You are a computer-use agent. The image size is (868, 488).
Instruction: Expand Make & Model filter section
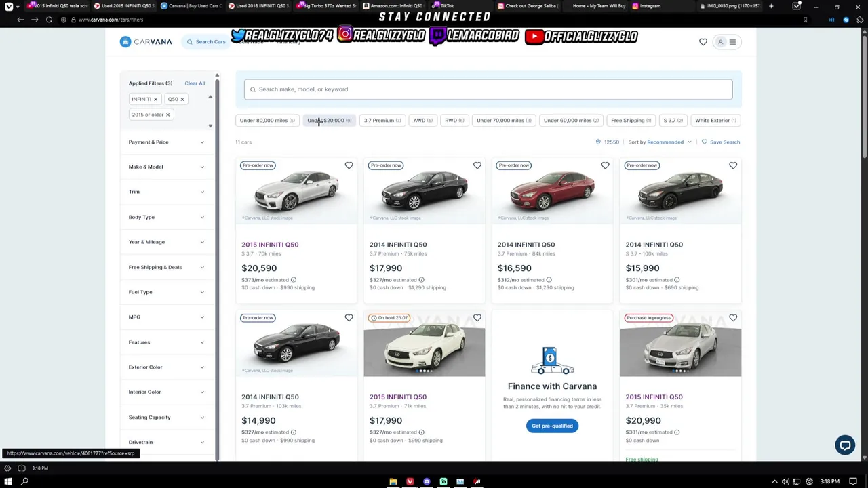pos(166,167)
